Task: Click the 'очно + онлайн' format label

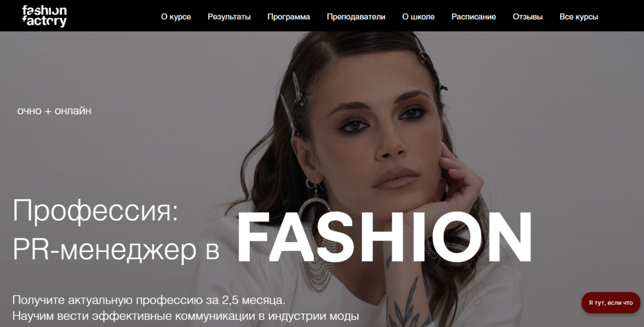Action: tap(54, 111)
